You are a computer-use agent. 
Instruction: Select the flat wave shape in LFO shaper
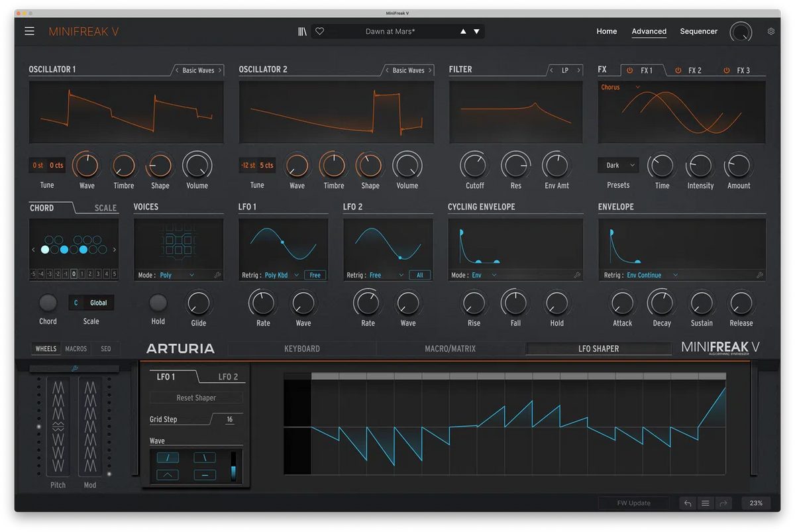(204, 474)
